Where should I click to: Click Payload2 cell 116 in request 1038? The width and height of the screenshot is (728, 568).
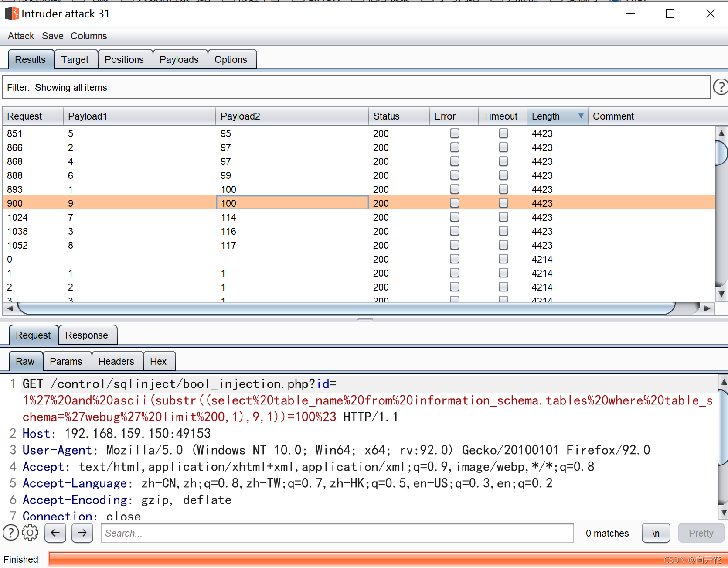click(x=292, y=231)
